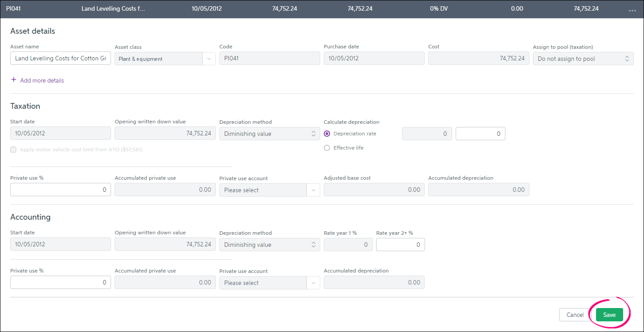
Task: Click Accounting Private use % field
Action: [x=60, y=282]
